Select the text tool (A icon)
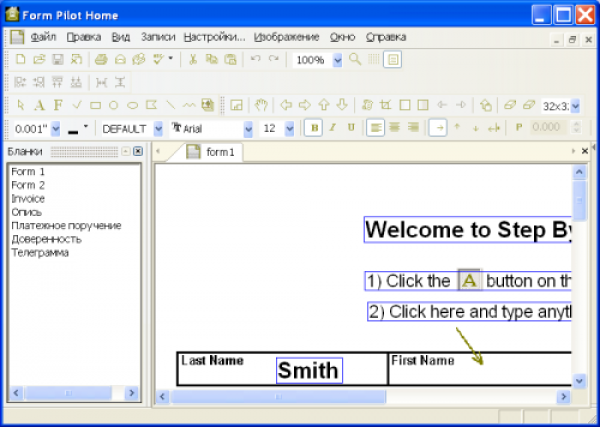 (40, 105)
